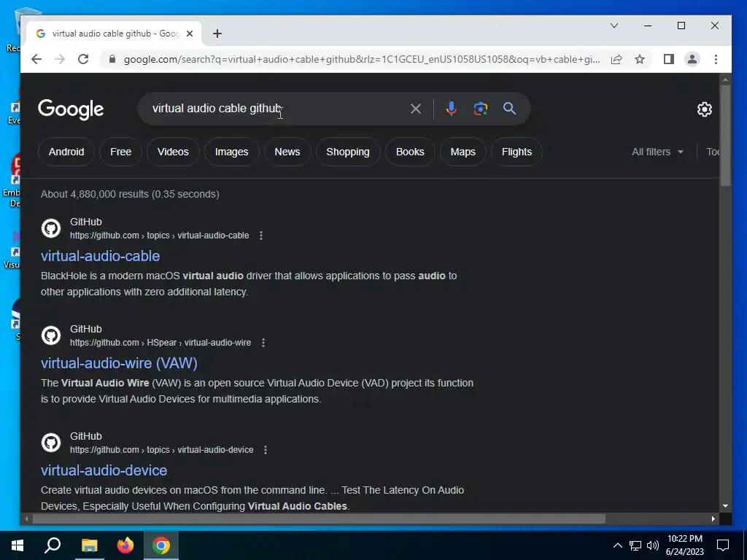Open network status in system tray
Viewport: 747px width, 560px height.
[635, 545]
